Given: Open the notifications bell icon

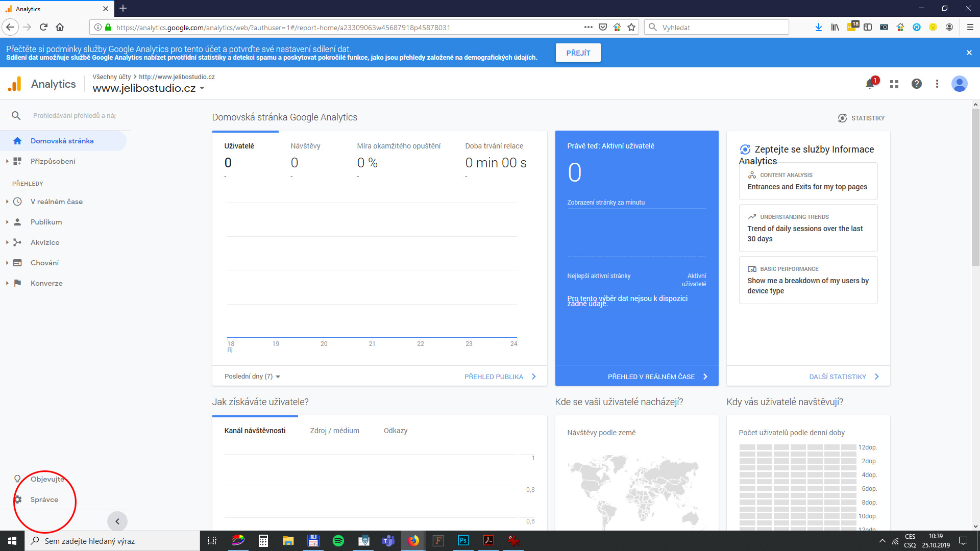Looking at the screenshot, I should pos(870,84).
